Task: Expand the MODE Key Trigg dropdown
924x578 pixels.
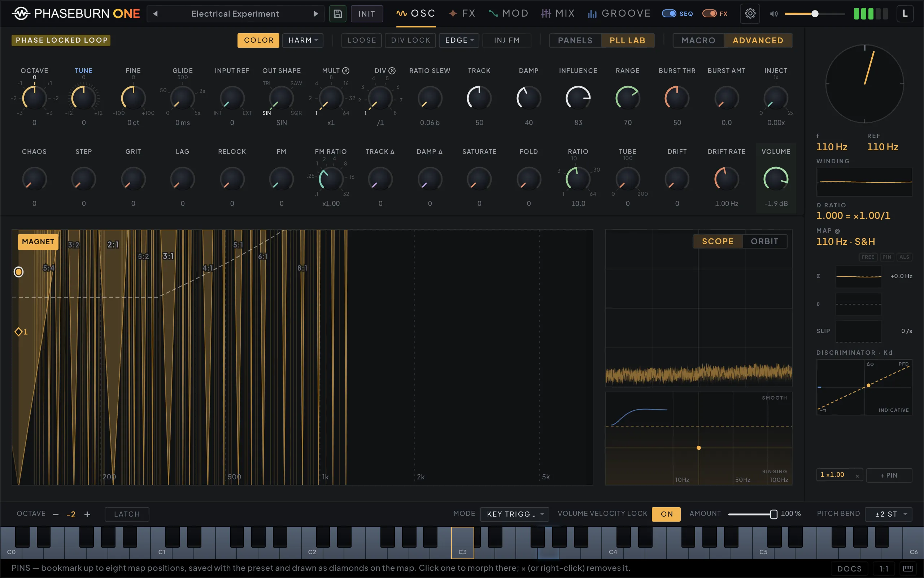Action: tap(514, 514)
